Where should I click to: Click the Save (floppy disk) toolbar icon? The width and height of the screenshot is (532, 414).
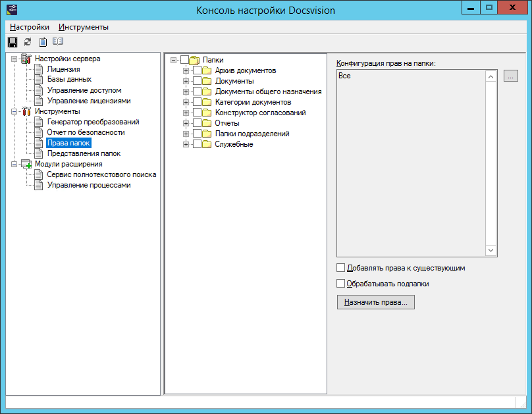(12, 42)
